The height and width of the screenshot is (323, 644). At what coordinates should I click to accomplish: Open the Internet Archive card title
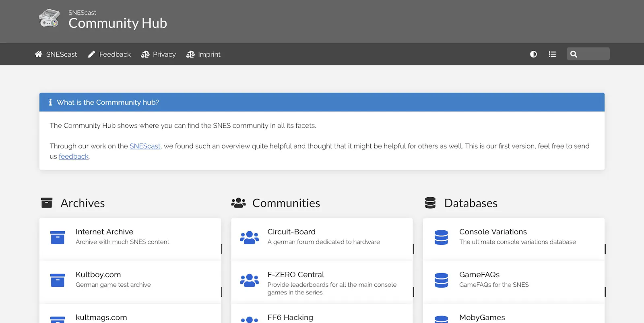[x=104, y=232]
